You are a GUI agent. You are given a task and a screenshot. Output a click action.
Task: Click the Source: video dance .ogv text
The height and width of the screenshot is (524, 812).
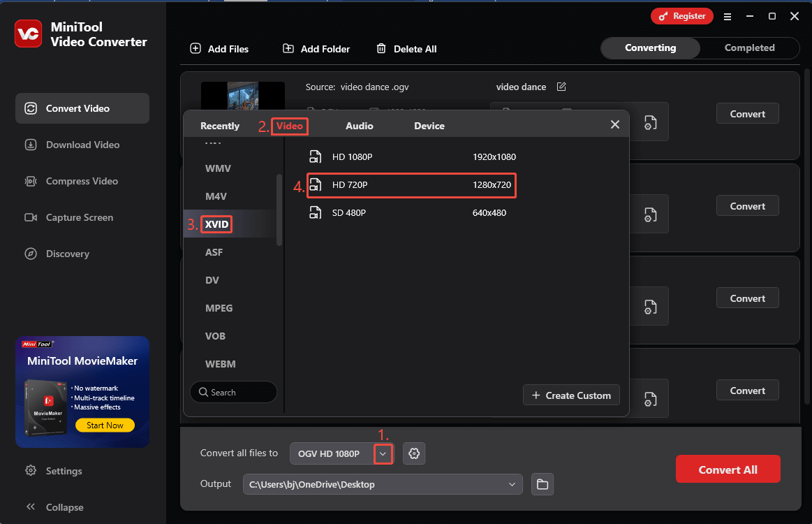click(x=357, y=87)
